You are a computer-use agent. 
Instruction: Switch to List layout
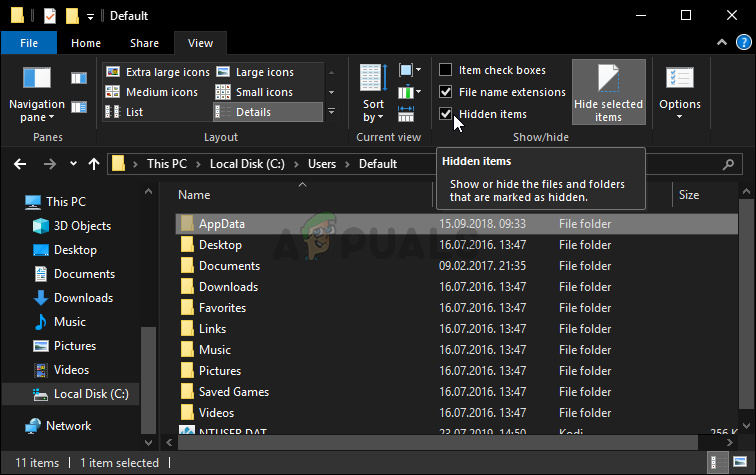124,112
